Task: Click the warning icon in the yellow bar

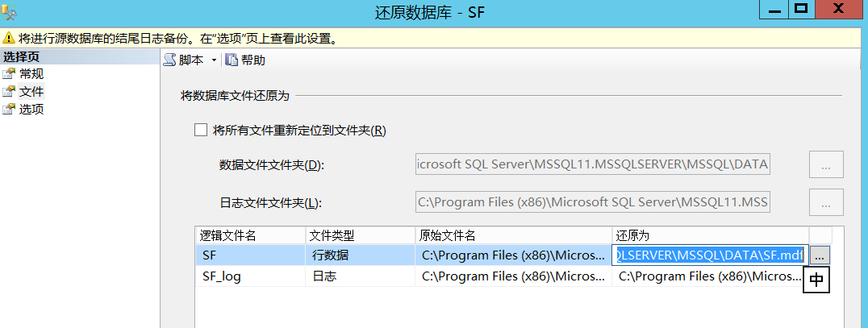Action: pyautogui.click(x=9, y=38)
